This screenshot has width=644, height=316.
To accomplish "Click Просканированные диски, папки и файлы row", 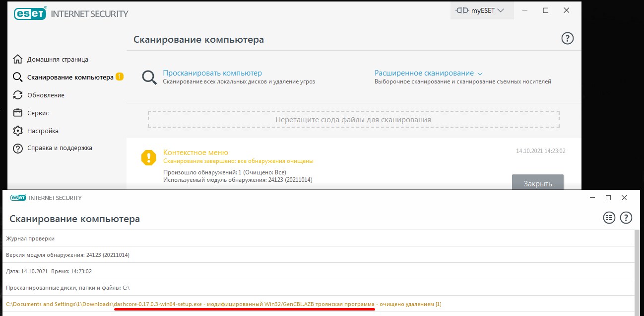I will click(318, 288).
